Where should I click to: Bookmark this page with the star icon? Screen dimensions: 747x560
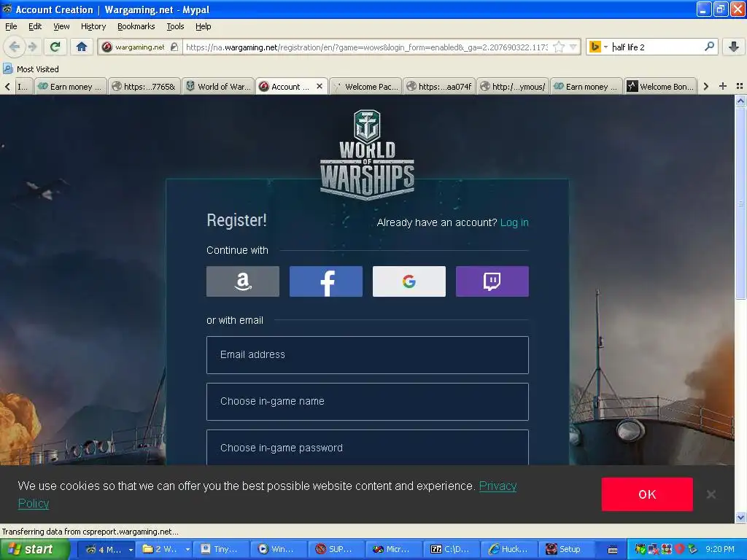pos(559,47)
